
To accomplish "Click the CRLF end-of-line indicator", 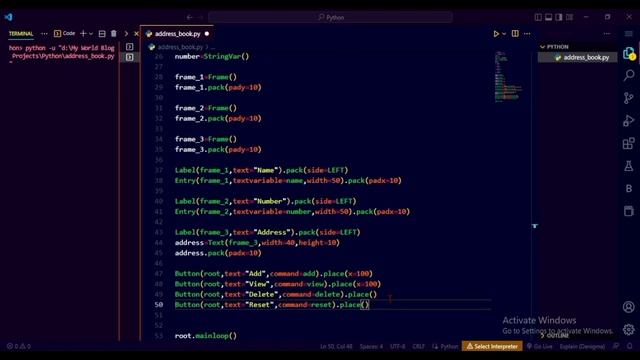I will click(x=418, y=346).
